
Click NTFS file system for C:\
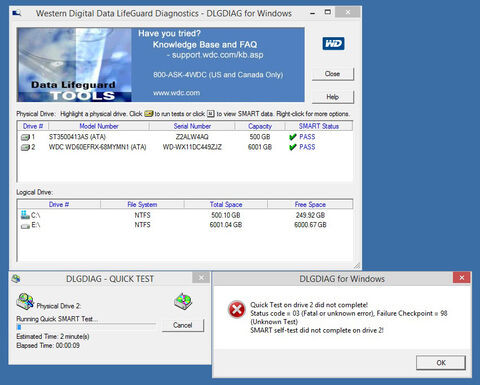point(142,215)
